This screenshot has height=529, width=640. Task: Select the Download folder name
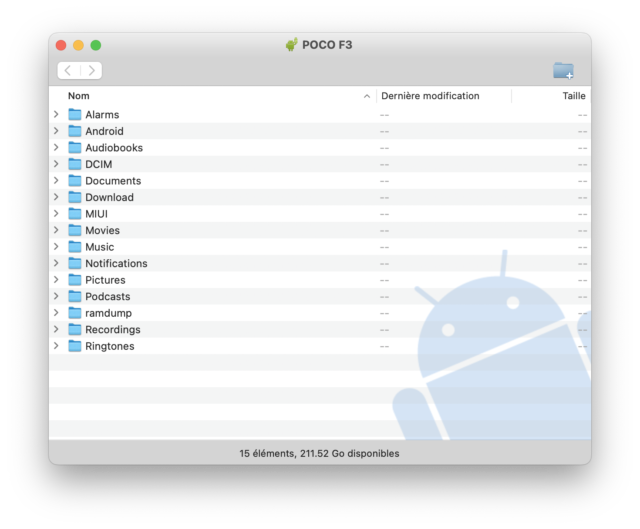[109, 197]
